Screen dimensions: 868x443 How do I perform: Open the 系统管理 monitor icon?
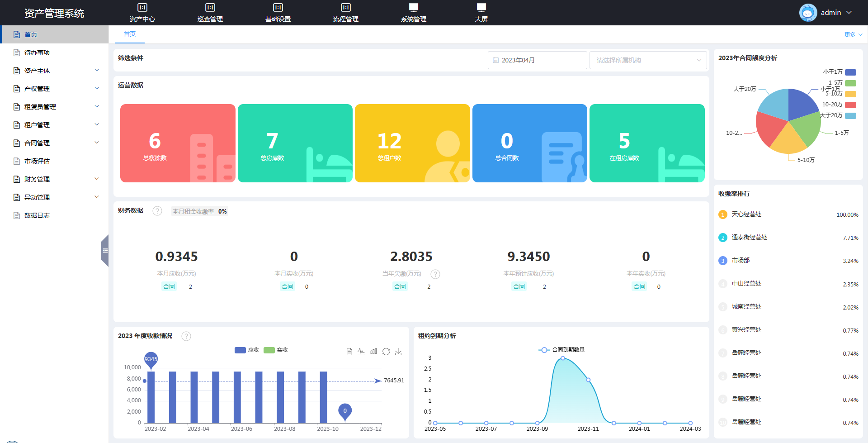[x=414, y=8]
